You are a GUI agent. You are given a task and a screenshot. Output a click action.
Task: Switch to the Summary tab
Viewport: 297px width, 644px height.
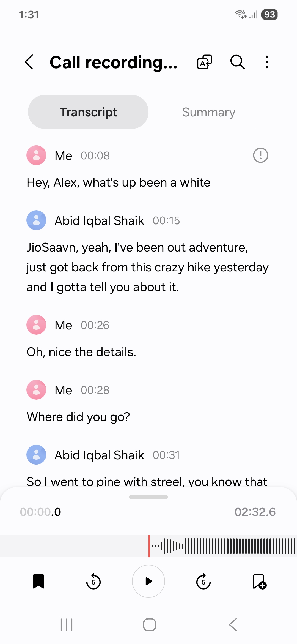(x=208, y=112)
